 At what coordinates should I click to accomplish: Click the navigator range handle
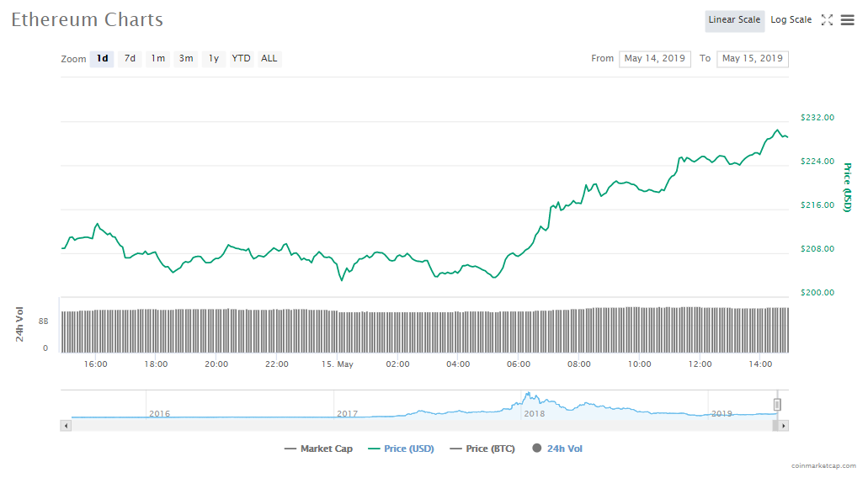click(x=777, y=405)
